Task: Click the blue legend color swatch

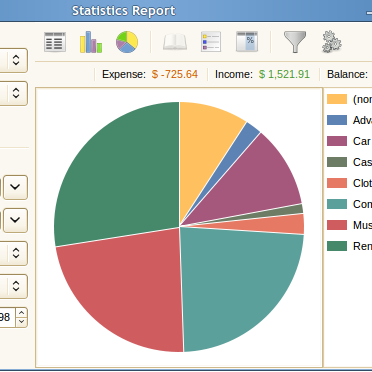Action: pos(337,120)
